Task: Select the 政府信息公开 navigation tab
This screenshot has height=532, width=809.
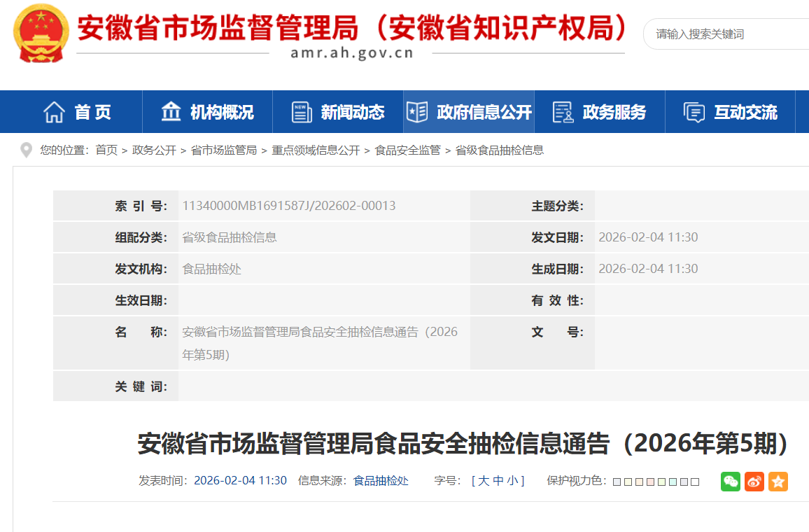Action: pyautogui.click(x=469, y=112)
